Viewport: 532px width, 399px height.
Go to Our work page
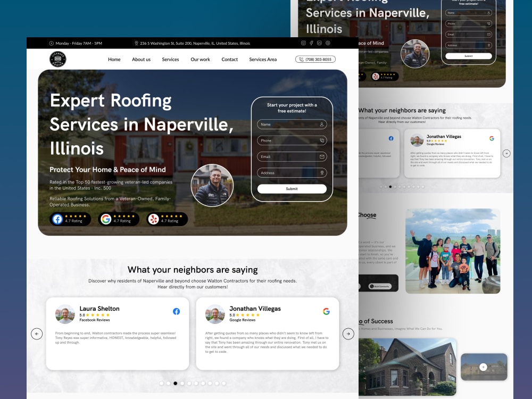(200, 60)
